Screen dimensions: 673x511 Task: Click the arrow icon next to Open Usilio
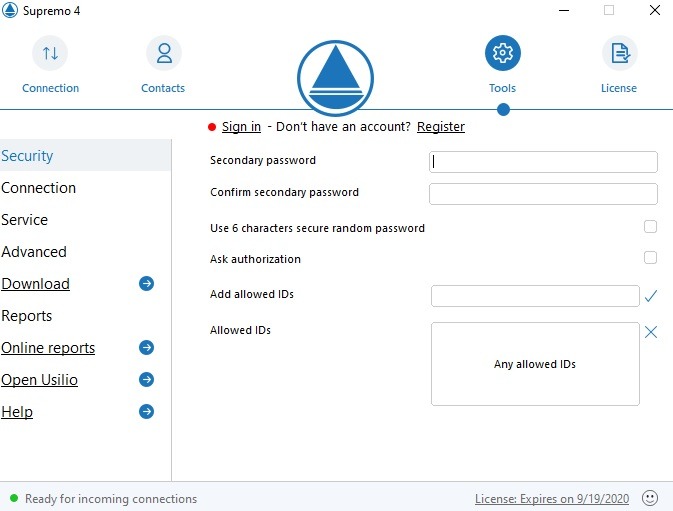(x=146, y=380)
